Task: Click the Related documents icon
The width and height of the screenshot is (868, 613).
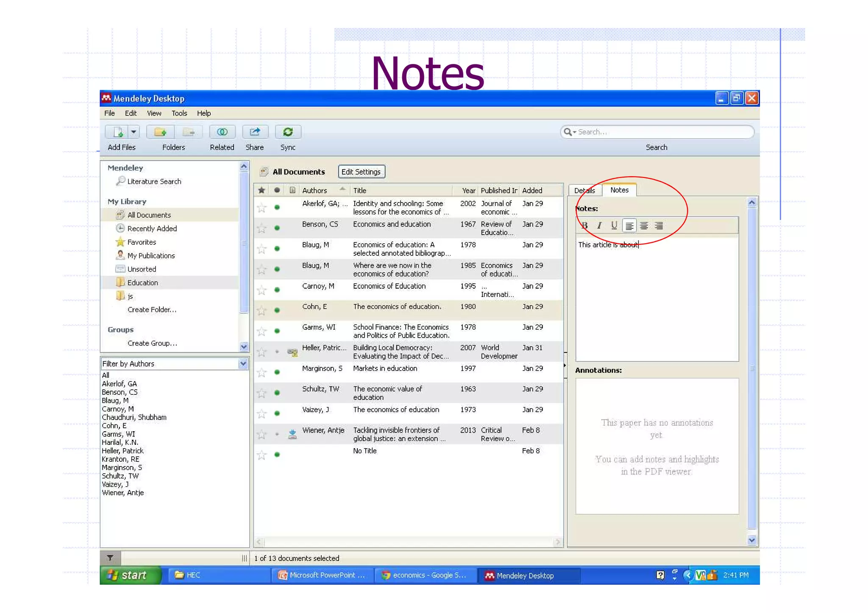Action: [222, 132]
